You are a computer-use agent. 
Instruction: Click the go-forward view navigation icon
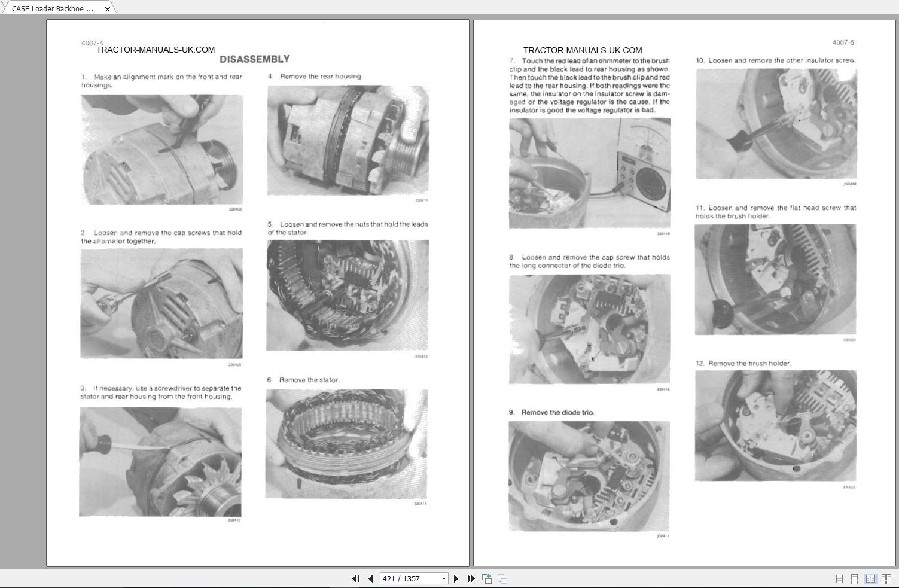coord(502,578)
